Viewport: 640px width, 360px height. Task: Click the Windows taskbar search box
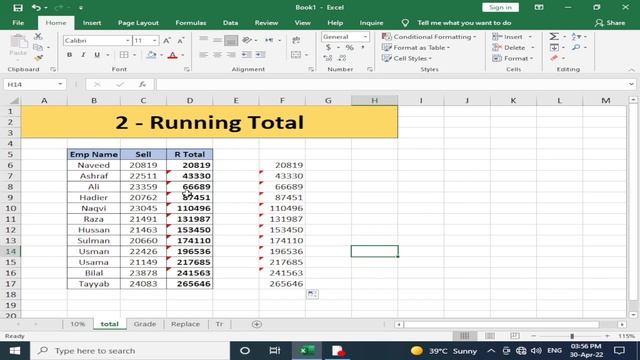[x=130, y=351]
